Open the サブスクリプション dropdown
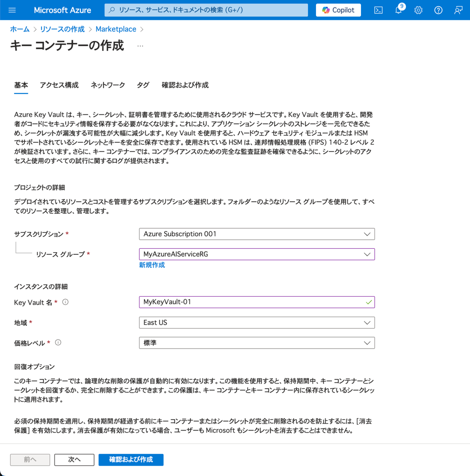 (x=256, y=234)
